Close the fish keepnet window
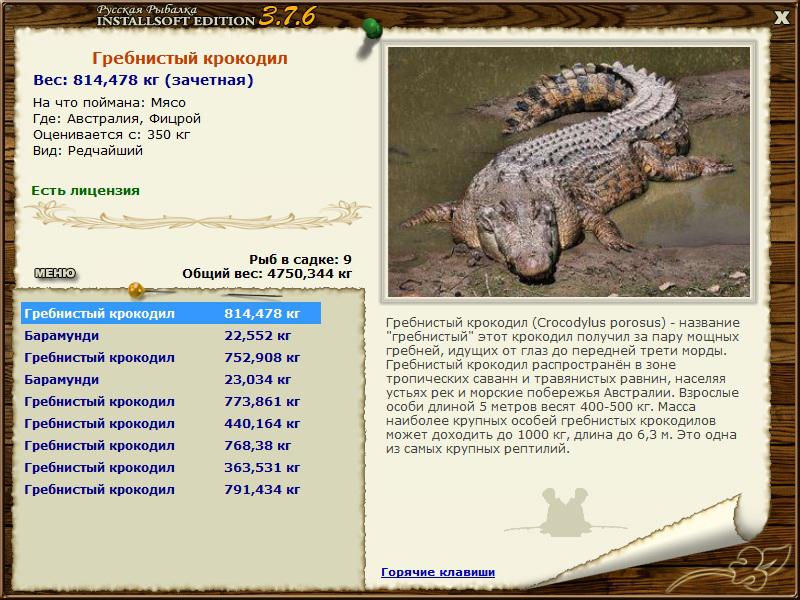Image resolution: width=800 pixels, height=600 pixels. point(781,18)
